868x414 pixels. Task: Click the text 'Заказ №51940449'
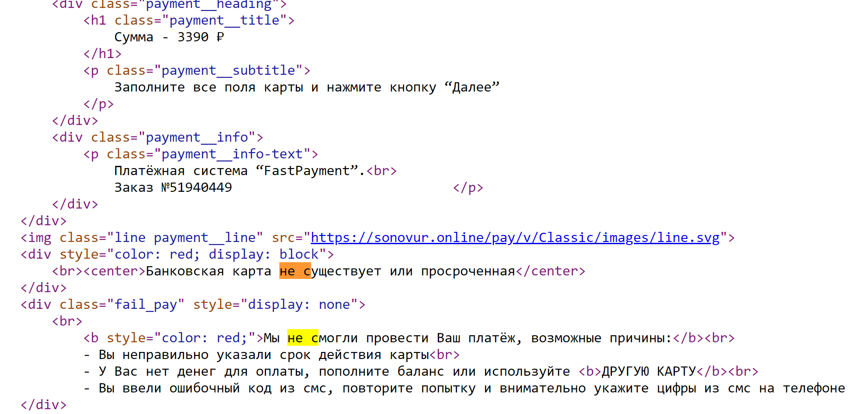pyautogui.click(x=173, y=187)
